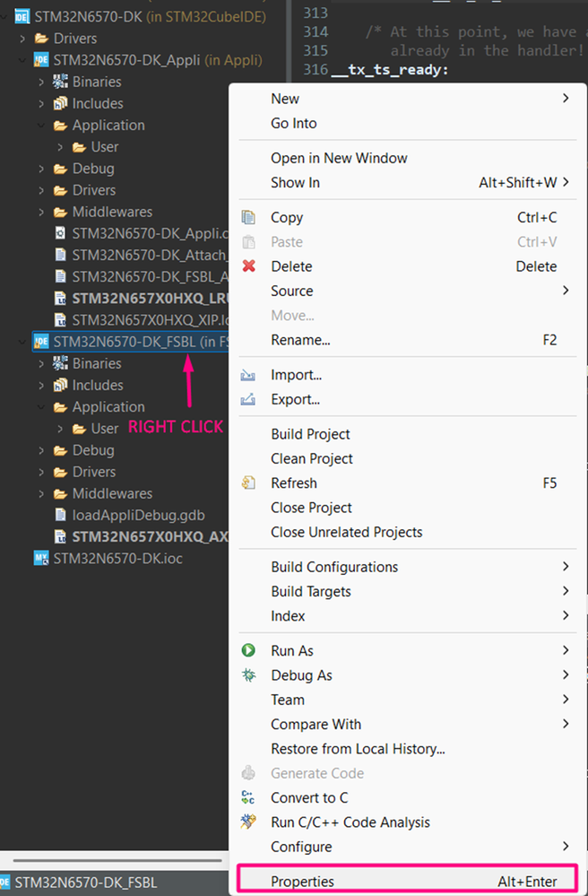Expand the Middlewares folder under Appli project
Image resolution: width=588 pixels, height=896 pixels.
point(41,212)
